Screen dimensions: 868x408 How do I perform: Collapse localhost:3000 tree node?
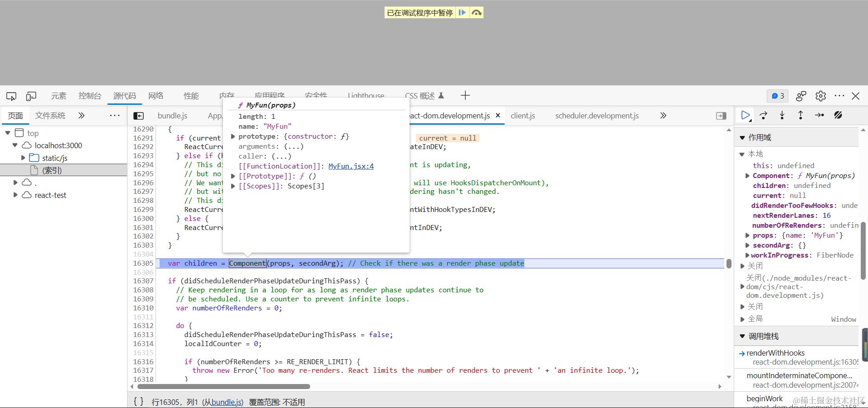click(x=15, y=145)
